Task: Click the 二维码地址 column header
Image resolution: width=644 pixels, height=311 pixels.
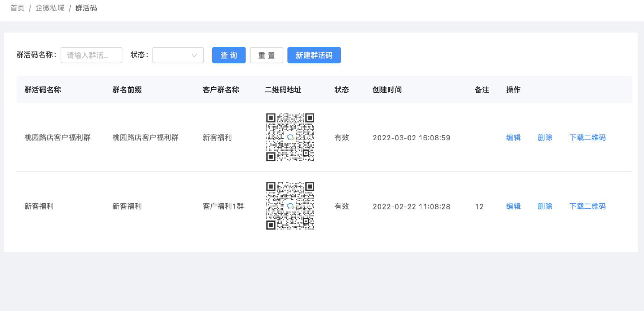Action: [283, 90]
